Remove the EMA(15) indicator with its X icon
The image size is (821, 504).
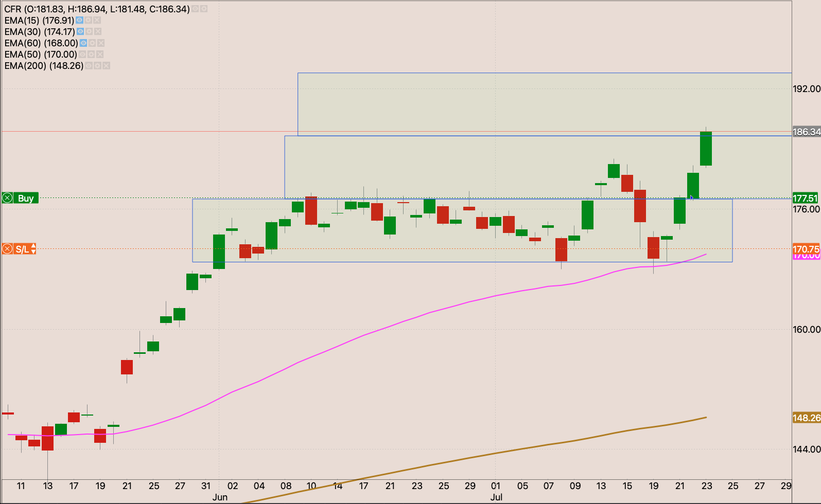(x=97, y=21)
